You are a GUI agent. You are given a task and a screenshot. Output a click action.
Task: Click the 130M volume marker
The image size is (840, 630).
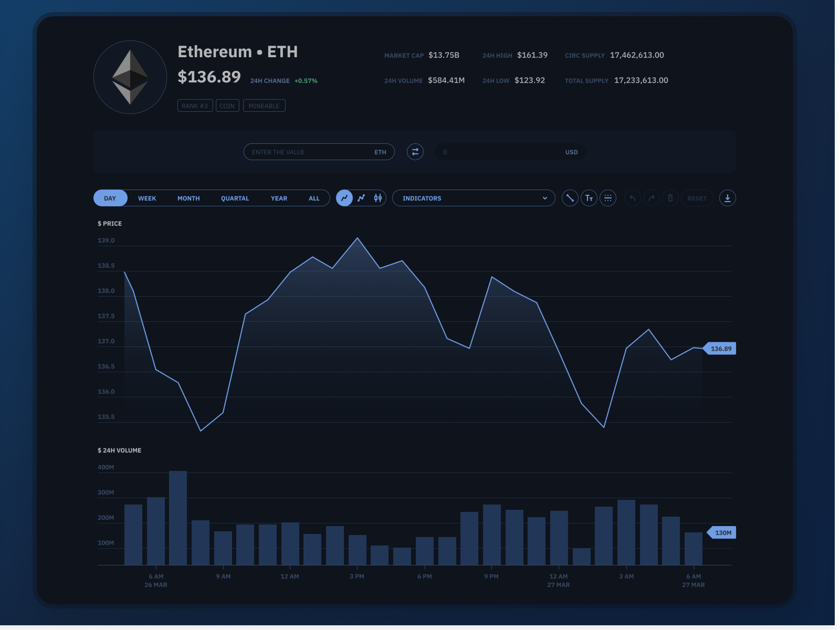[x=722, y=532]
